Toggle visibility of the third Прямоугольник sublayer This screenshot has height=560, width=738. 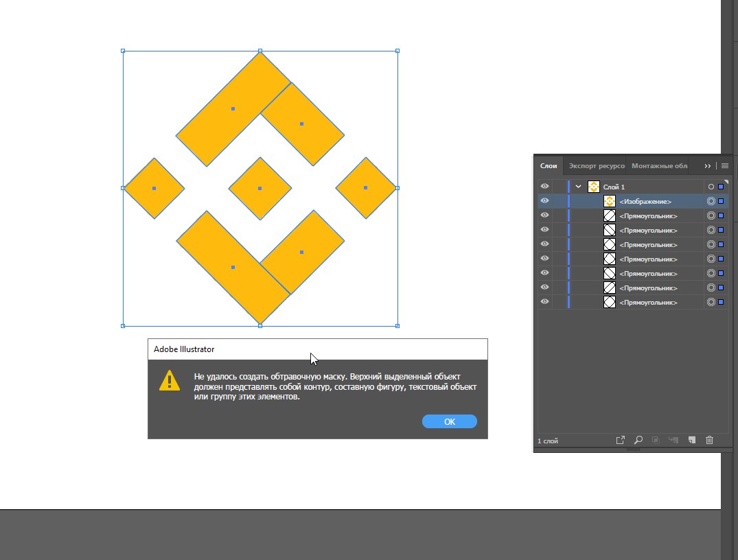pyautogui.click(x=544, y=244)
